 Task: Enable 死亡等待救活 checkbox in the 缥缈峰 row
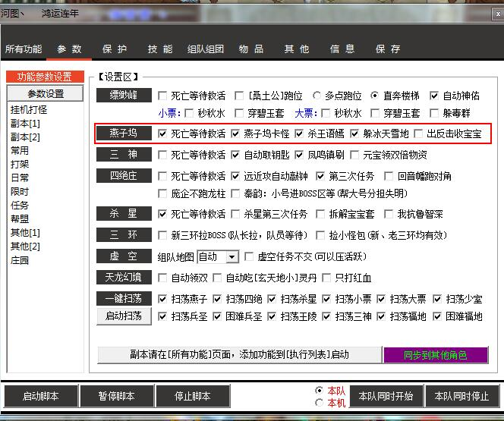click(163, 96)
